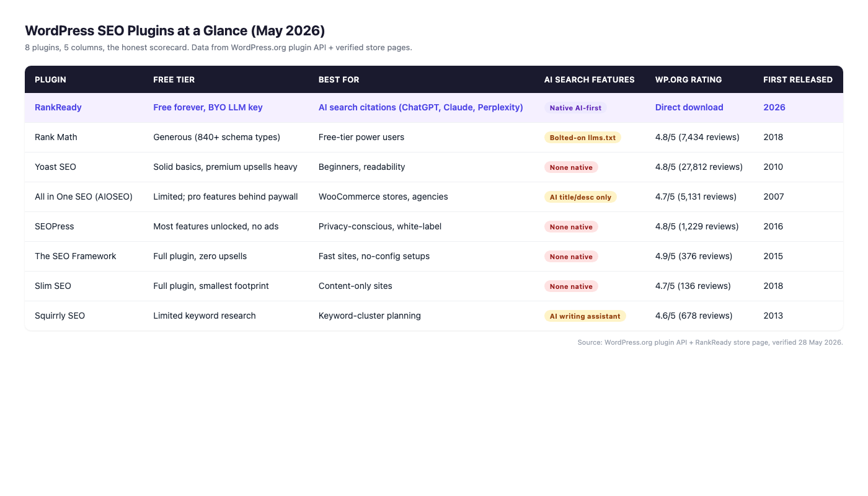Click the '4.9/5 (376 reviews)' rating
The height and width of the screenshot is (496, 868).
click(694, 256)
